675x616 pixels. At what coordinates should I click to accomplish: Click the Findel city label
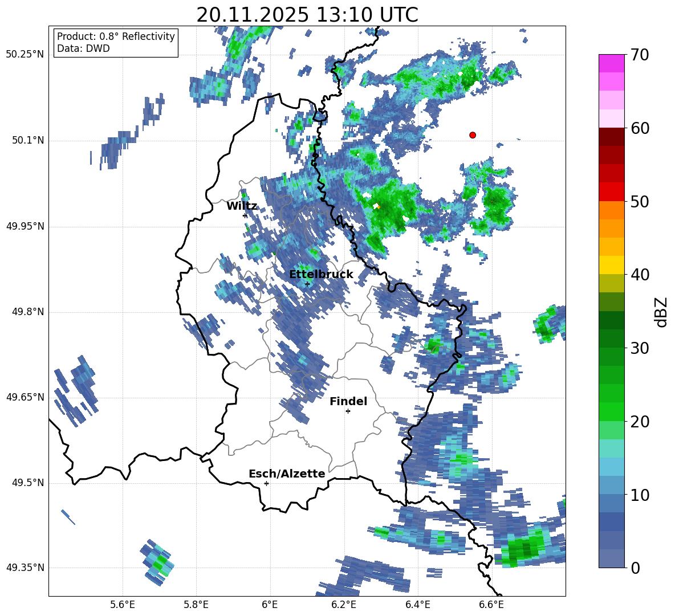348,401
